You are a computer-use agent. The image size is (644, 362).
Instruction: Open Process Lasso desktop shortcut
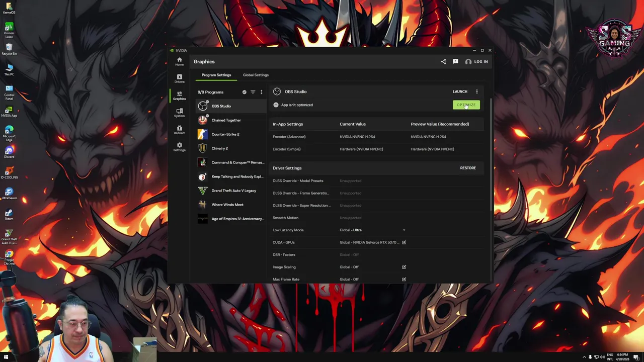[x=9, y=30]
